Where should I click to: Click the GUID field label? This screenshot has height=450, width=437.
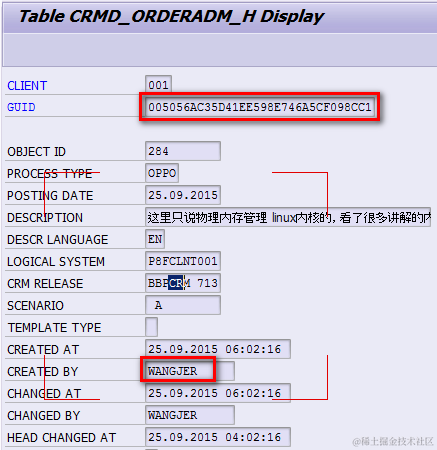(21, 107)
